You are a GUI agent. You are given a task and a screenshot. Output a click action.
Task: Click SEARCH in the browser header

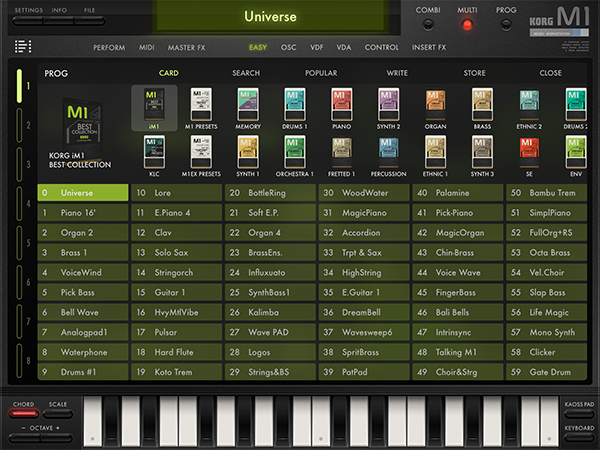click(246, 73)
